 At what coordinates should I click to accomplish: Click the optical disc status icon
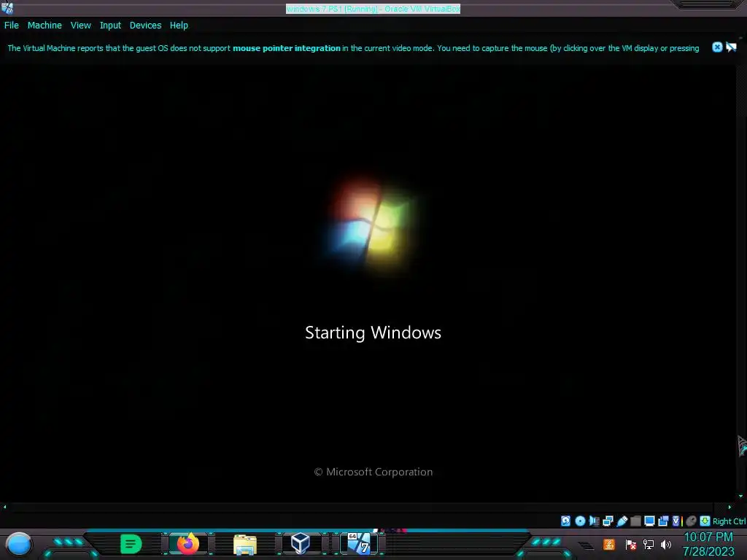pyautogui.click(x=580, y=521)
